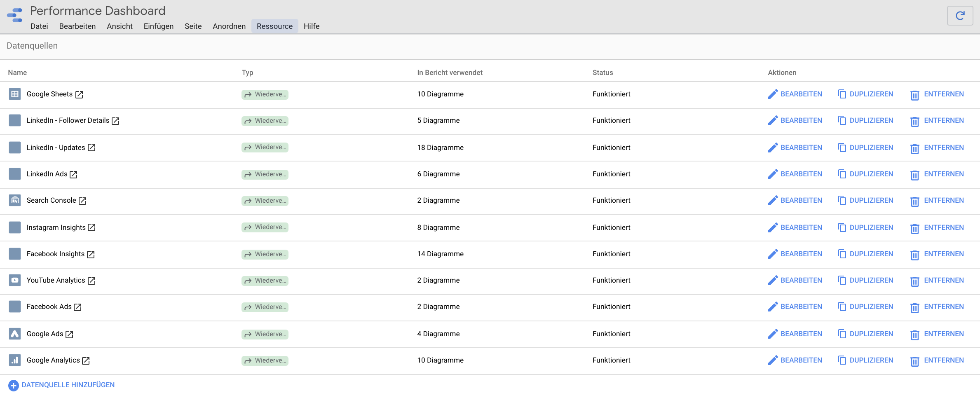Click the Wiederve... type chip for Search Console
The image size is (980, 412).
pyautogui.click(x=265, y=201)
